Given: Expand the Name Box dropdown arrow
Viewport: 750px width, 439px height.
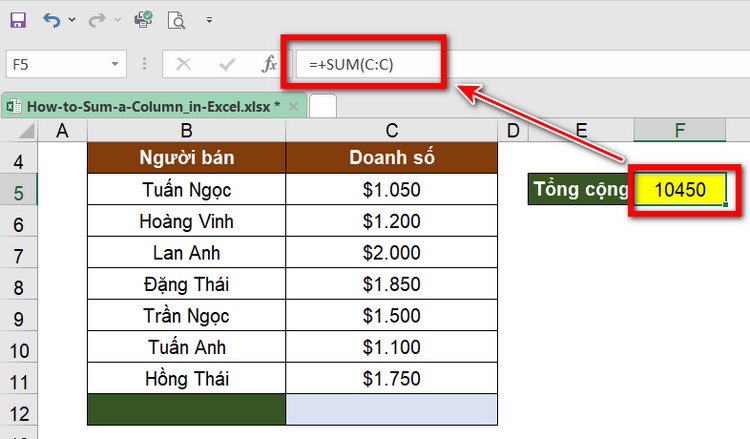Looking at the screenshot, I should pyautogui.click(x=115, y=64).
